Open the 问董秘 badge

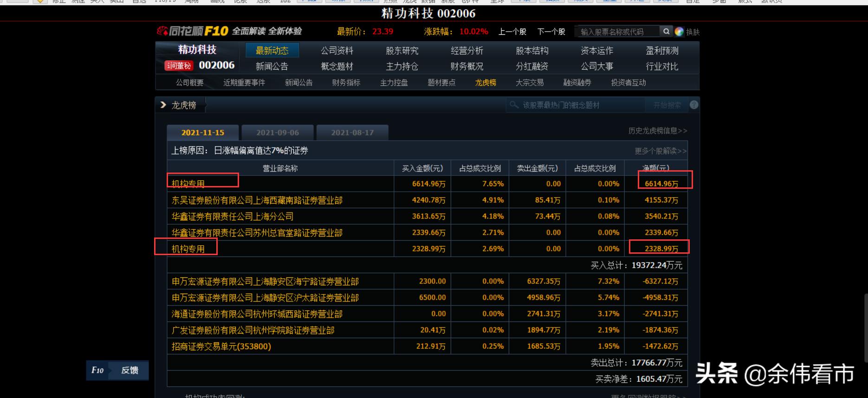pyautogui.click(x=179, y=66)
